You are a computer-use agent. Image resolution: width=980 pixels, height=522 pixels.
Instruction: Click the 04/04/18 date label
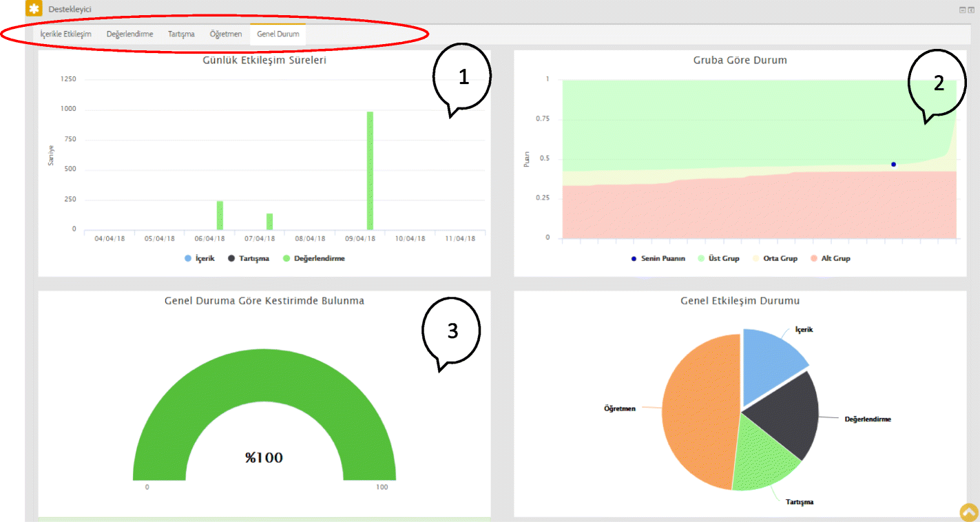(110, 239)
